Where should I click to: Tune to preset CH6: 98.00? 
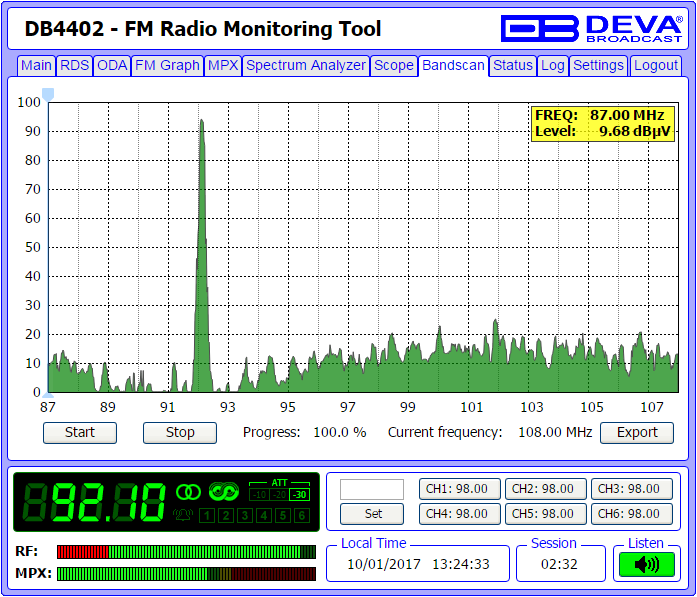click(x=632, y=514)
